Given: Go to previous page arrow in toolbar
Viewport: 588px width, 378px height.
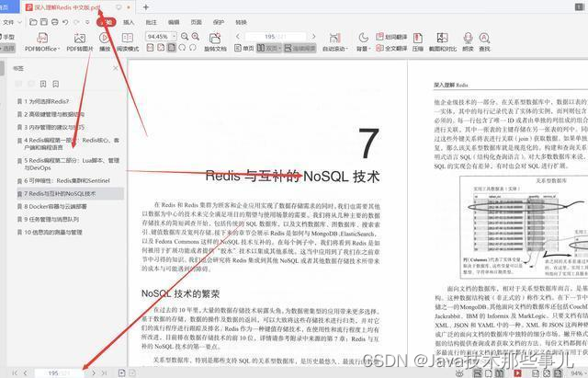Looking at the screenshot, I should [238, 37].
